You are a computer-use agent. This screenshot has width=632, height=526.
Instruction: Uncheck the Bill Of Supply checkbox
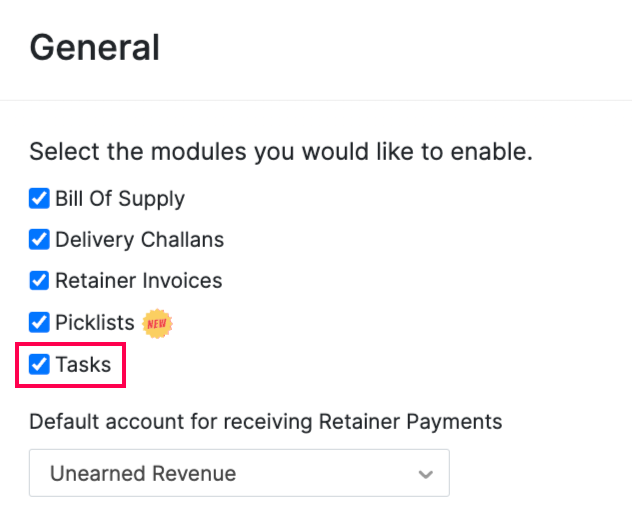pyautogui.click(x=39, y=198)
